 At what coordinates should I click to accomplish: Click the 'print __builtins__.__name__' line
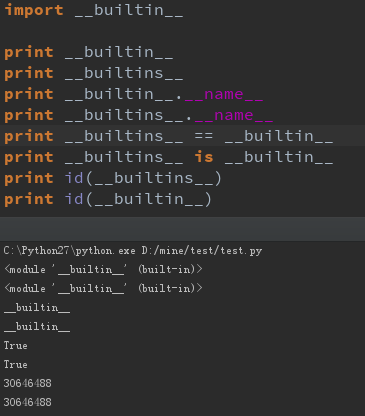click(139, 115)
